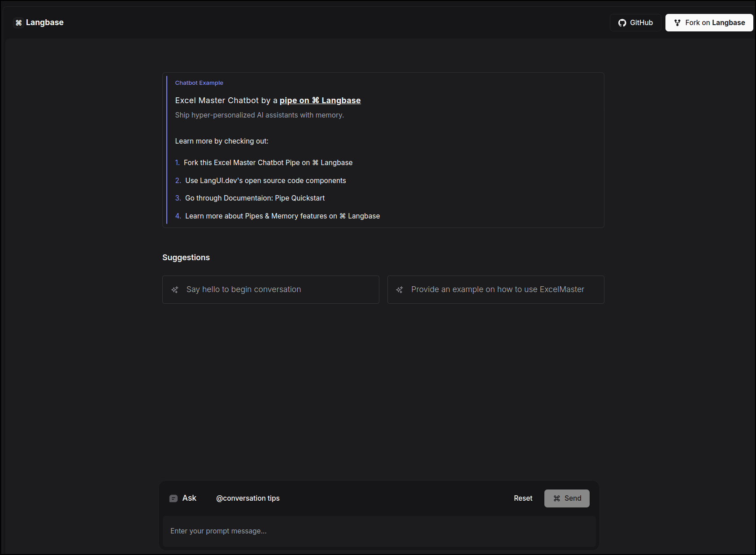Image resolution: width=756 pixels, height=555 pixels.
Task: Select 'Provide an example on how to use ExcelMaster'
Action: 496,290
